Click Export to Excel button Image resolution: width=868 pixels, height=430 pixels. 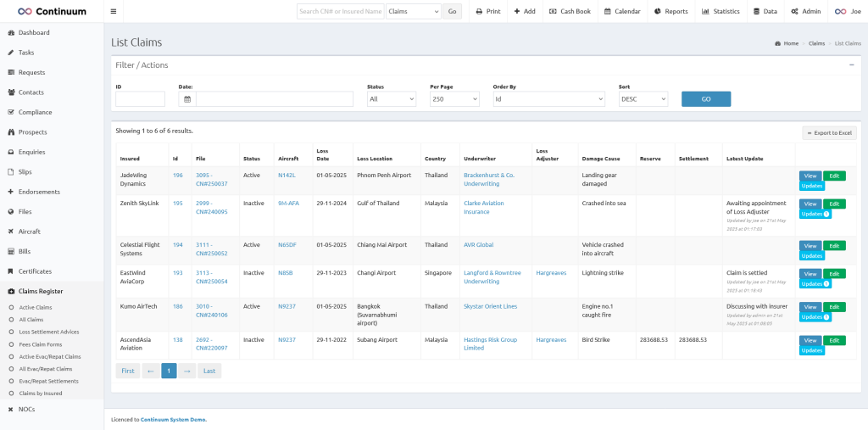[829, 133]
